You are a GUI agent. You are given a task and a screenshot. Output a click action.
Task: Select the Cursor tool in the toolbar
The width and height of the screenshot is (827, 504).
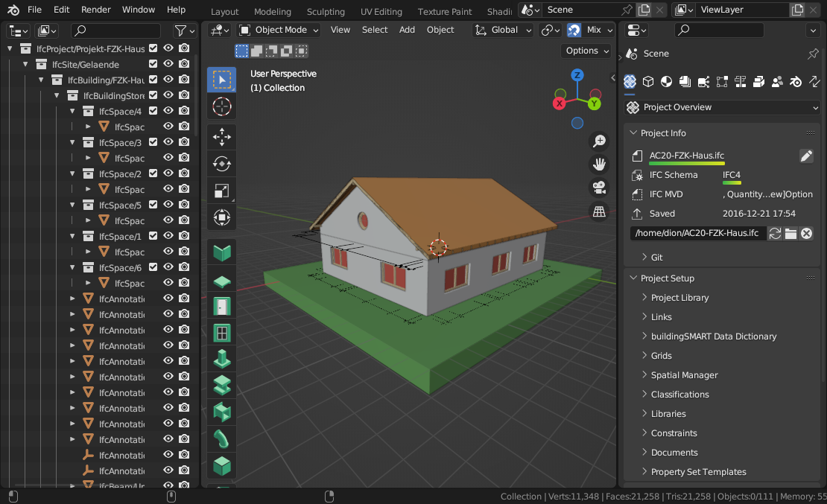coord(222,106)
